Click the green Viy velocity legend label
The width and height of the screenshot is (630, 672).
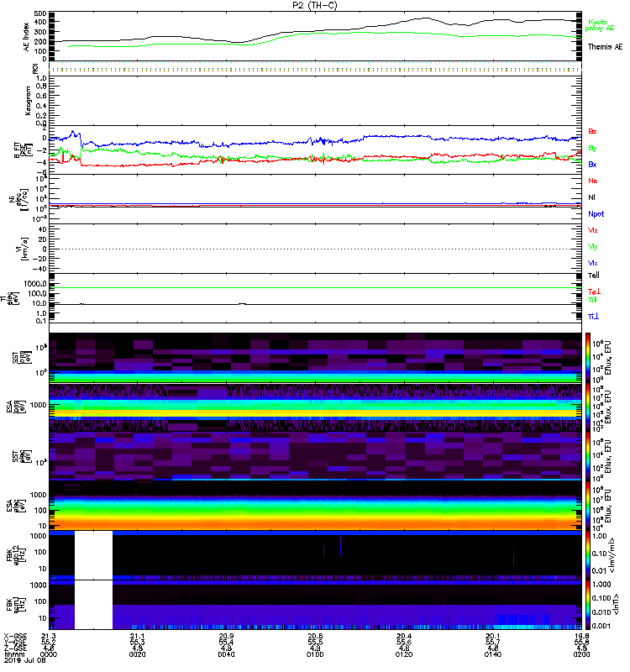click(592, 247)
